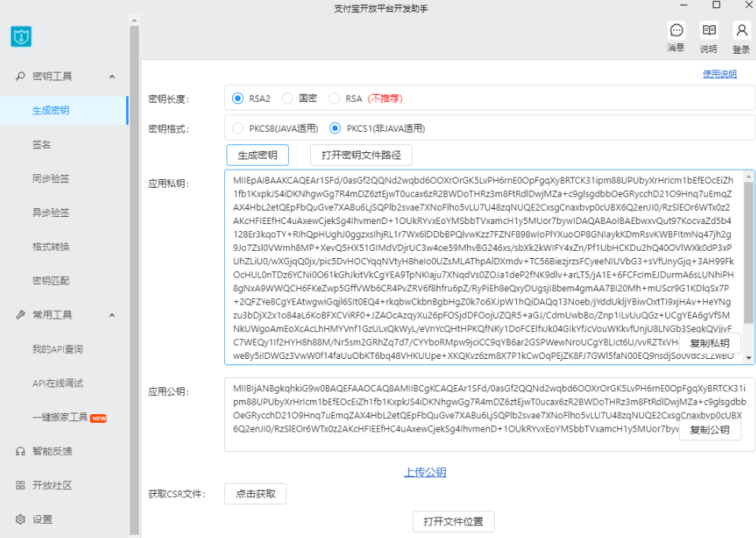Viewport: 756px width, 538px height.
Task: Click the blue shield app logo
Action: tap(21, 36)
